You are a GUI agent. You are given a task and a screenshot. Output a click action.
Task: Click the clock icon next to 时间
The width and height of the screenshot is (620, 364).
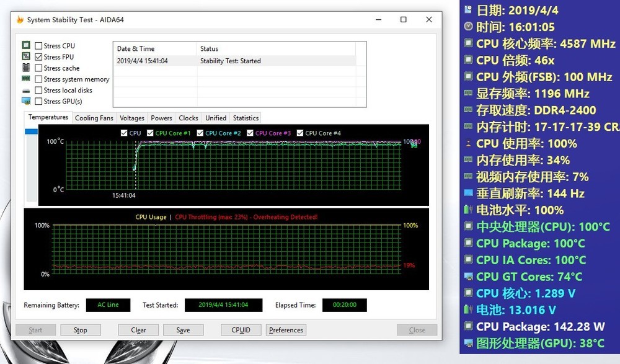coord(468,26)
